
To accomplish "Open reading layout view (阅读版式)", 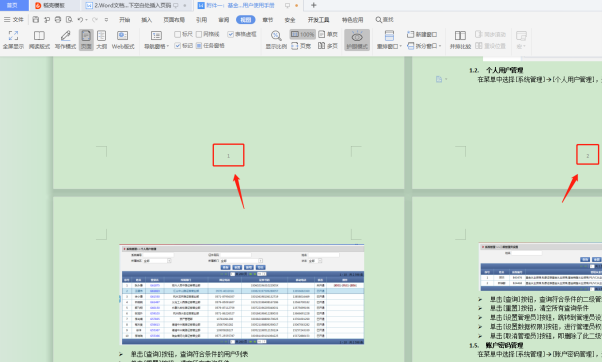I will click(x=39, y=40).
